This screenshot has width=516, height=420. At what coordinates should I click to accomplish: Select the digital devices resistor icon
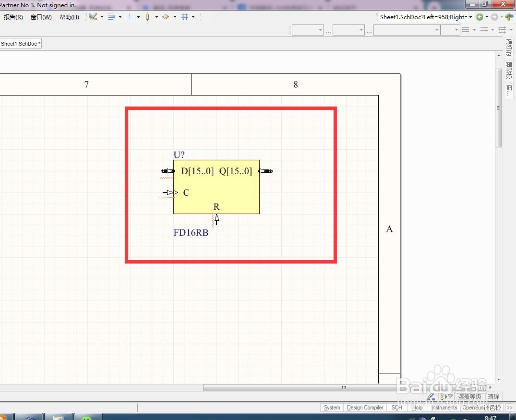click(x=148, y=17)
